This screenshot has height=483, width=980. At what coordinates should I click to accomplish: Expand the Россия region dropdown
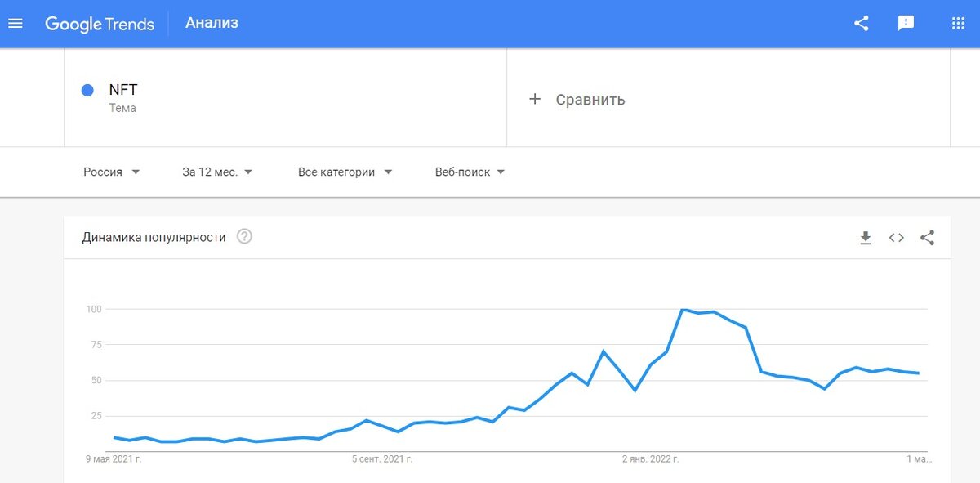(x=112, y=172)
